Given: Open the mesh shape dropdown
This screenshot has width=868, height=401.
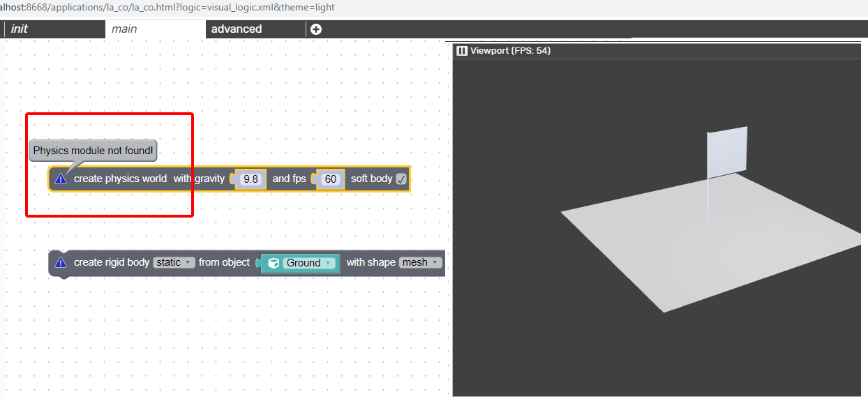Looking at the screenshot, I should point(421,263).
